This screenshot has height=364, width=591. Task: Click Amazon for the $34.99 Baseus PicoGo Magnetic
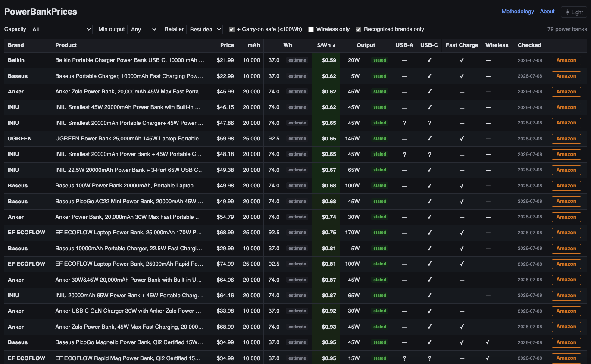click(x=566, y=342)
